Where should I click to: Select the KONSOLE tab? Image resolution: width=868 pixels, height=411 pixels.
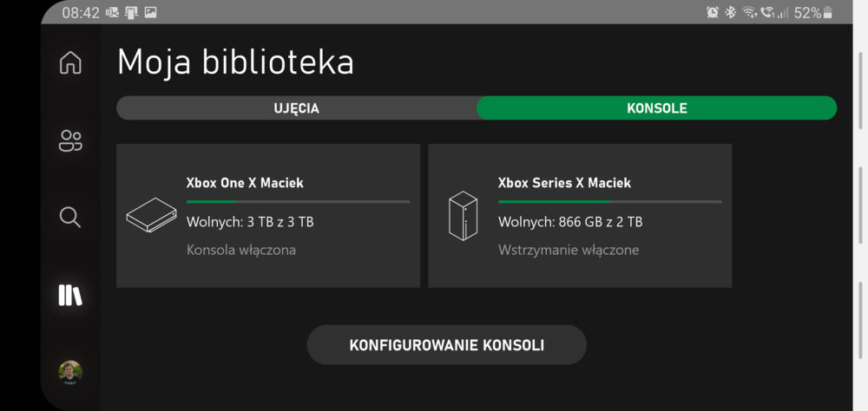pos(657,108)
